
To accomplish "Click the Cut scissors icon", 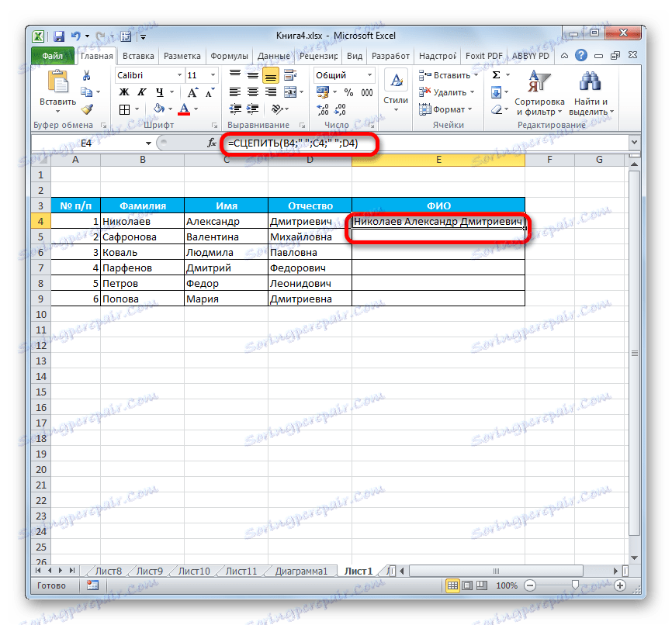I will pos(86,76).
